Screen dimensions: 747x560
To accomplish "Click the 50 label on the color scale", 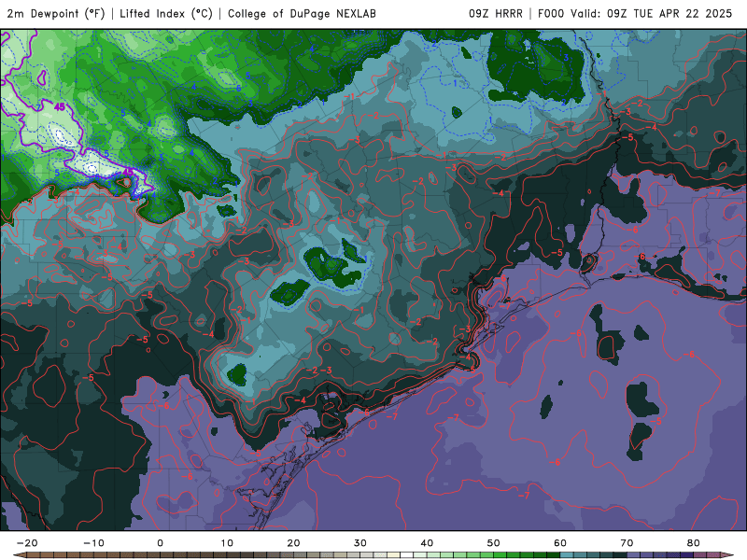I will coord(494,543).
